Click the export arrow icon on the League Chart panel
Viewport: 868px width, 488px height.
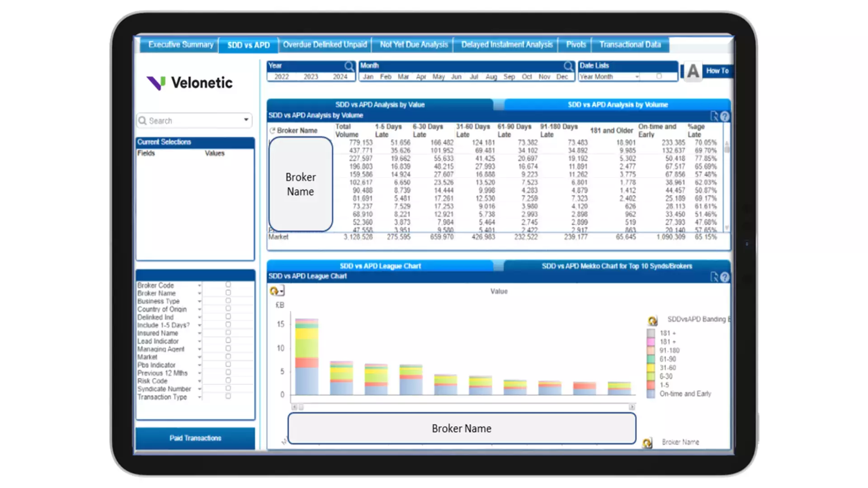tap(715, 277)
